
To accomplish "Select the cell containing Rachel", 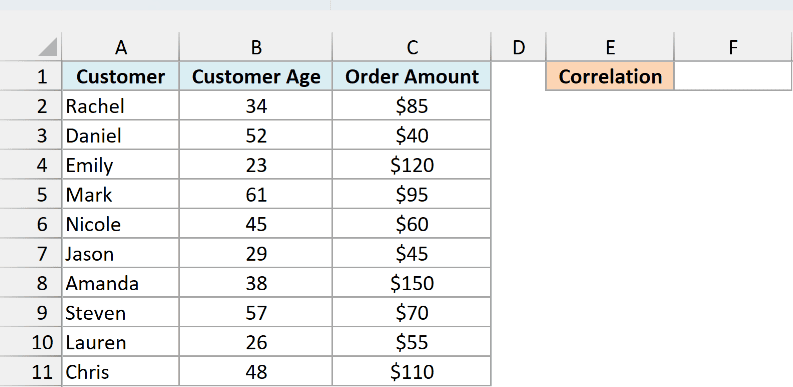I will (x=120, y=106).
